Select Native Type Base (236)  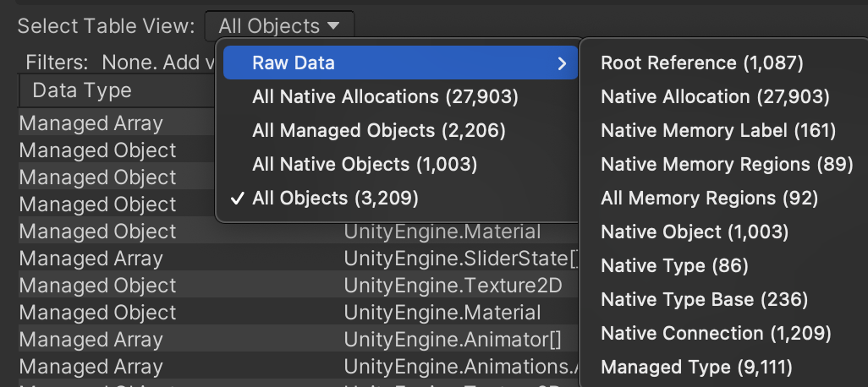coord(704,299)
